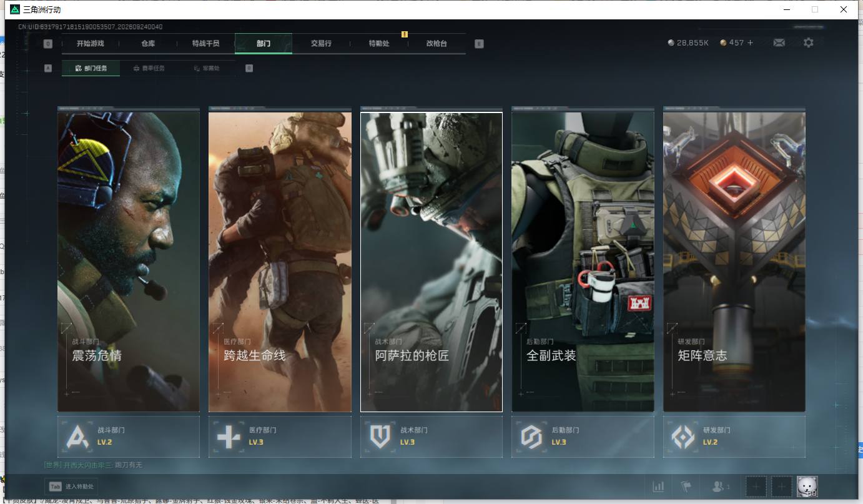The image size is (863, 504).
Task: Click the world chat message line
Action: tap(94, 465)
